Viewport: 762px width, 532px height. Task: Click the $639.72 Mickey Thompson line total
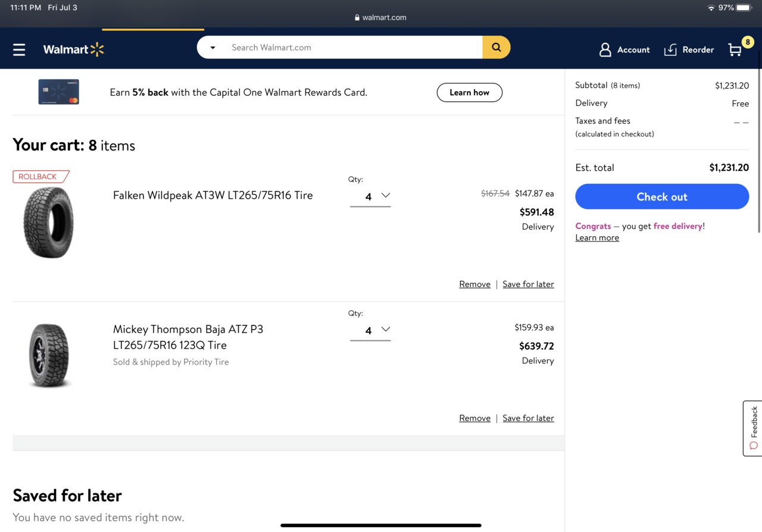(536, 346)
